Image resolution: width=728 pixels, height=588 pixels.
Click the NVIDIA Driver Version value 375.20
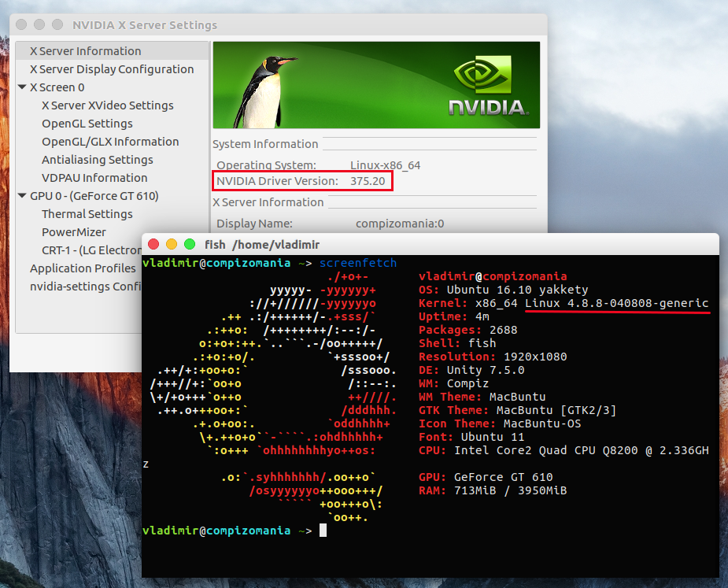368,181
